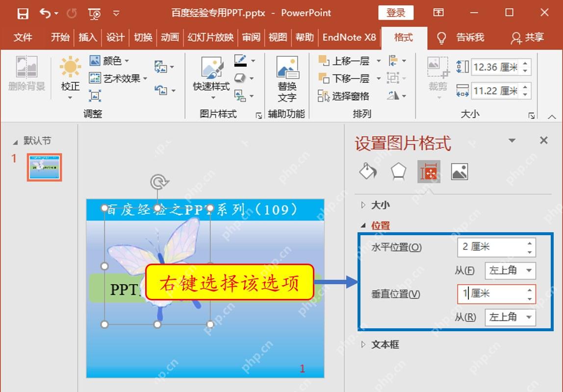This screenshot has width=563, height=392.
Task: Open vertical 从(R) 左上角 dropdown
Action: (510, 317)
